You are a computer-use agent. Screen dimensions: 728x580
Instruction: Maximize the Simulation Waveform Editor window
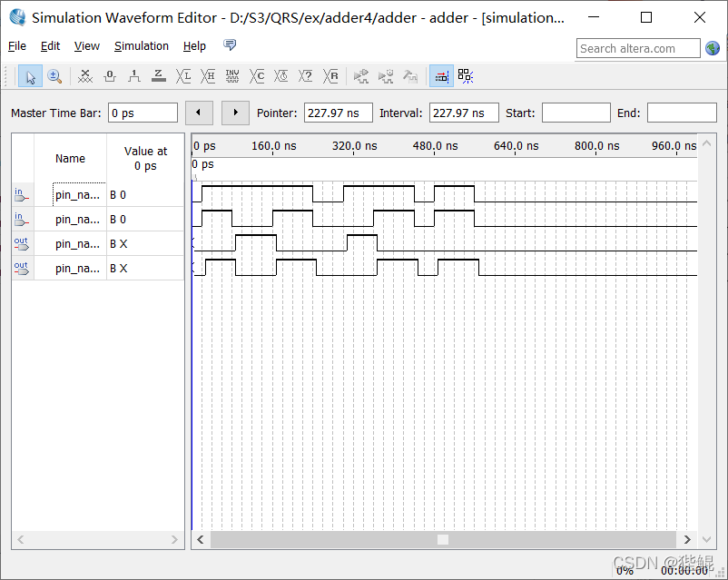[x=645, y=17]
